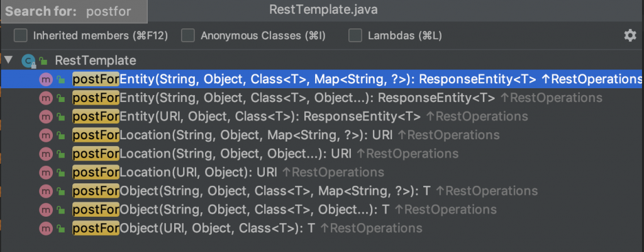The height and width of the screenshot is (252, 644).
Task: Check the Lambdas option
Action: pos(355,35)
